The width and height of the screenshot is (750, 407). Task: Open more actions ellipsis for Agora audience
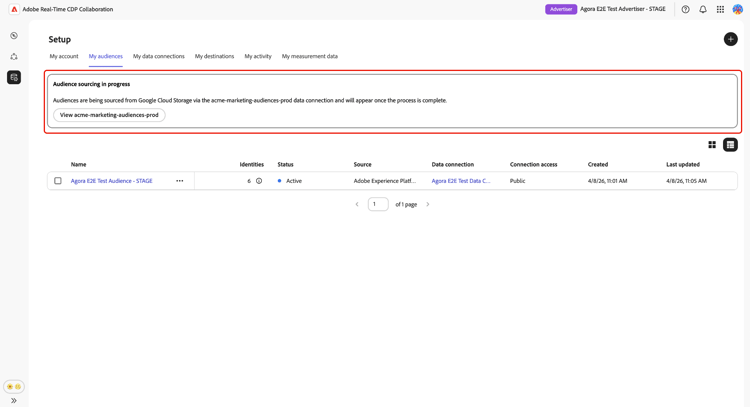pos(179,181)
